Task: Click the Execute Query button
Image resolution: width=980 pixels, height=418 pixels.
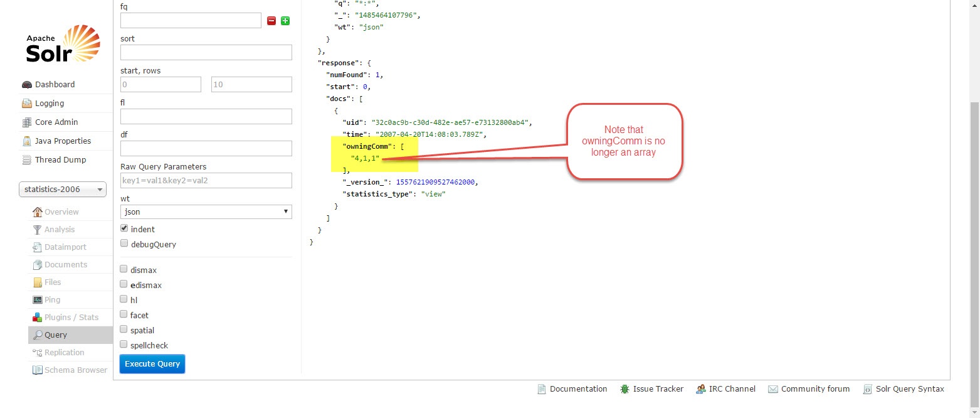Action: tap(152, 364)
